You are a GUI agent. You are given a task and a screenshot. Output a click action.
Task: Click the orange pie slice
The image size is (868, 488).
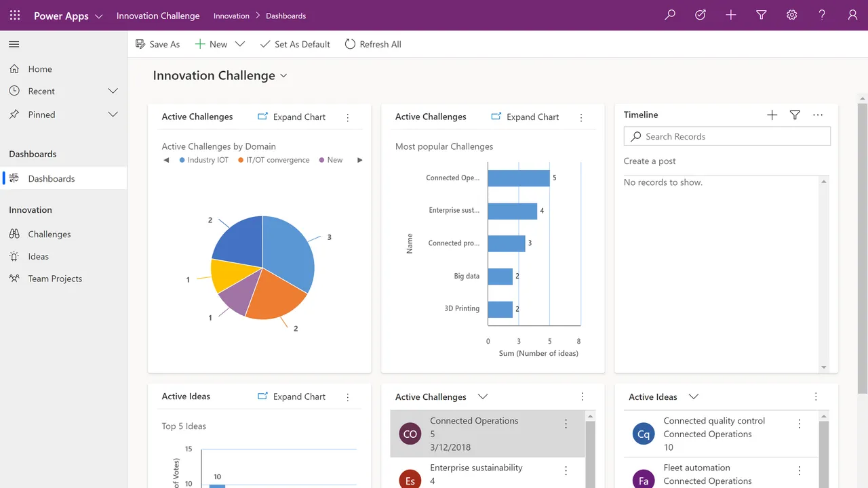pyautogui.click(x=275, y=294)
